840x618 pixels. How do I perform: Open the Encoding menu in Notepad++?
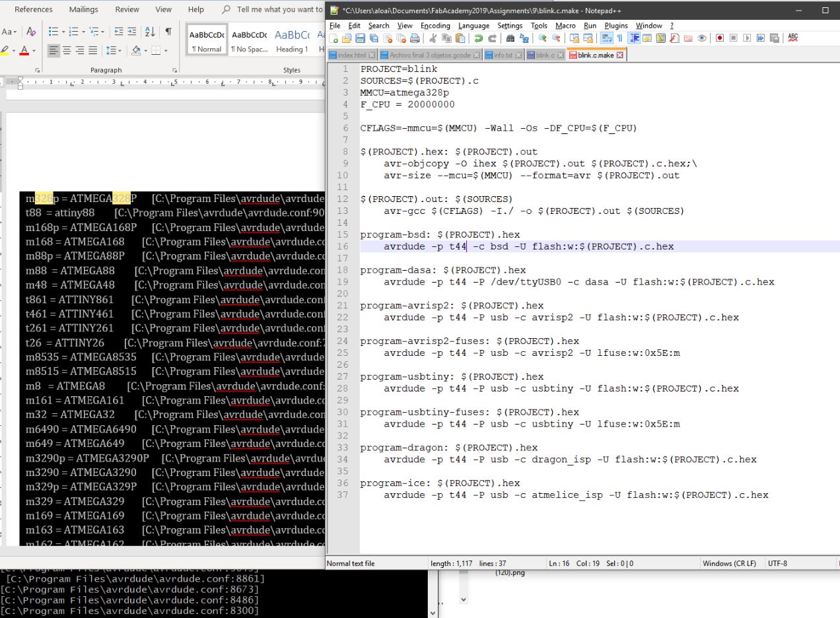[x=435, y=26]
